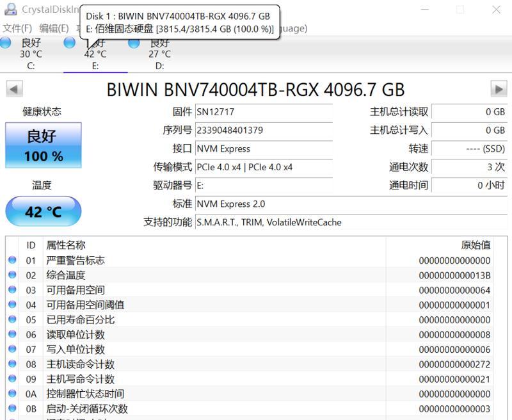The width and height of the screenshot is (512, 420).
Task: Click the 42 °C temperature button
Action: (44, 211)
